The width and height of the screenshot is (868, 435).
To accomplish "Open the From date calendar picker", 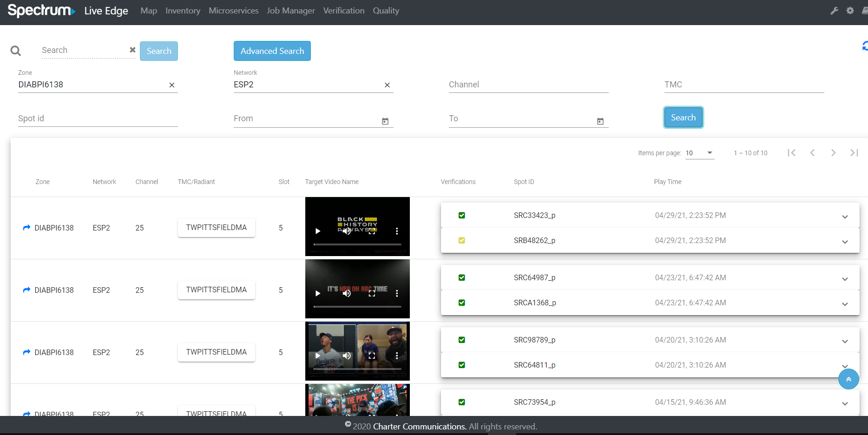I will 385,121.
